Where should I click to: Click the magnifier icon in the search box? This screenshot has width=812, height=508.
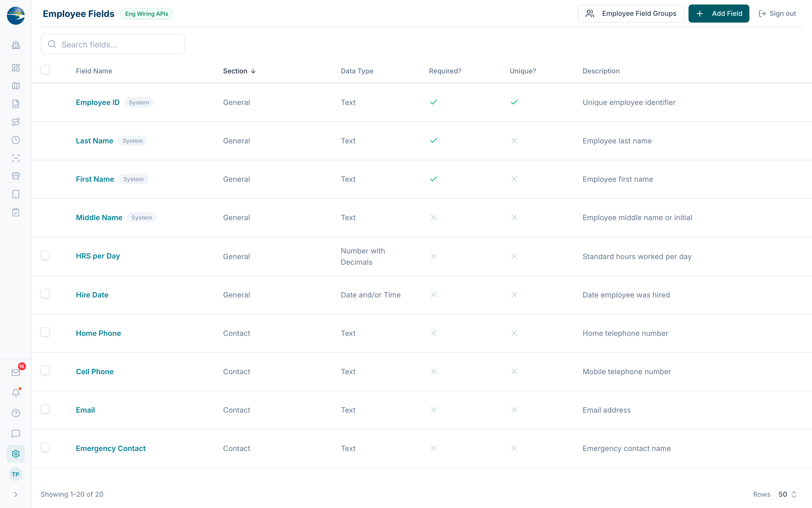click(x=52, y=44)
